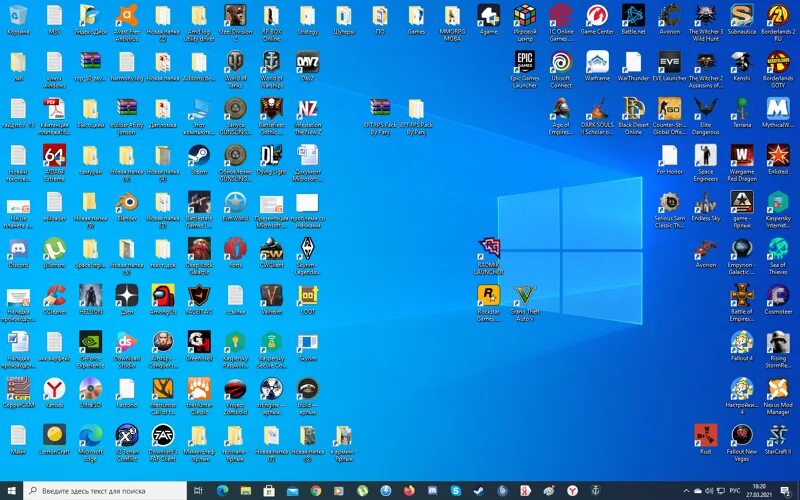Image resolution: width=800 pixels, height=500 pixels.
Task: Select the EVE Launcher icon
Action: click(669, 62)
